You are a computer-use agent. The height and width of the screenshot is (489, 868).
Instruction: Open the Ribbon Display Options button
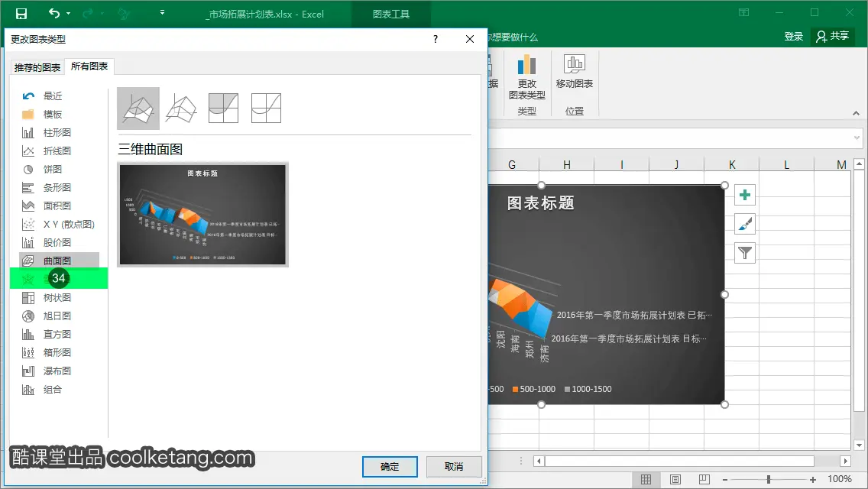click(x=744, y=12)
